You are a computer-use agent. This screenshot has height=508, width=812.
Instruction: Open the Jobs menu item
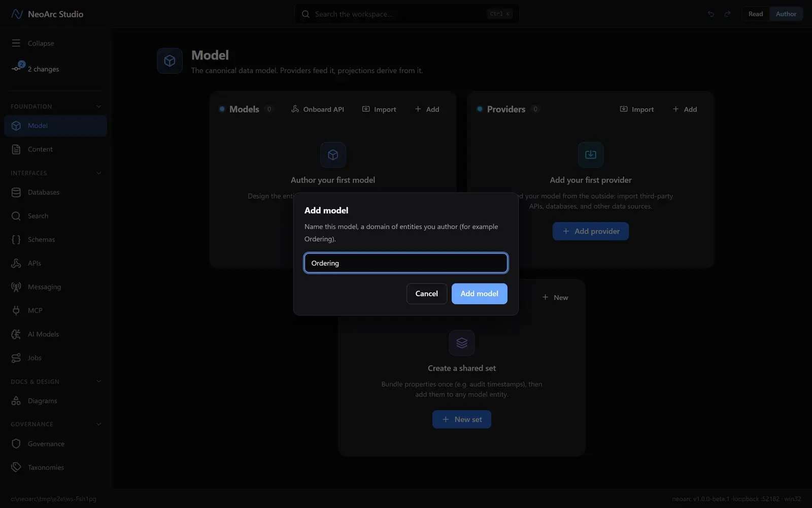pos(56,358)
